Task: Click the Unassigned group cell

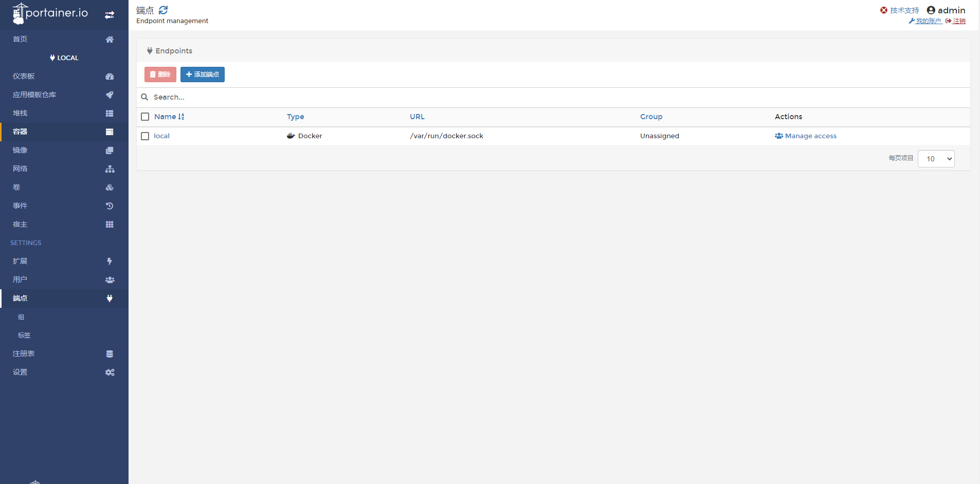Action: 660,136
